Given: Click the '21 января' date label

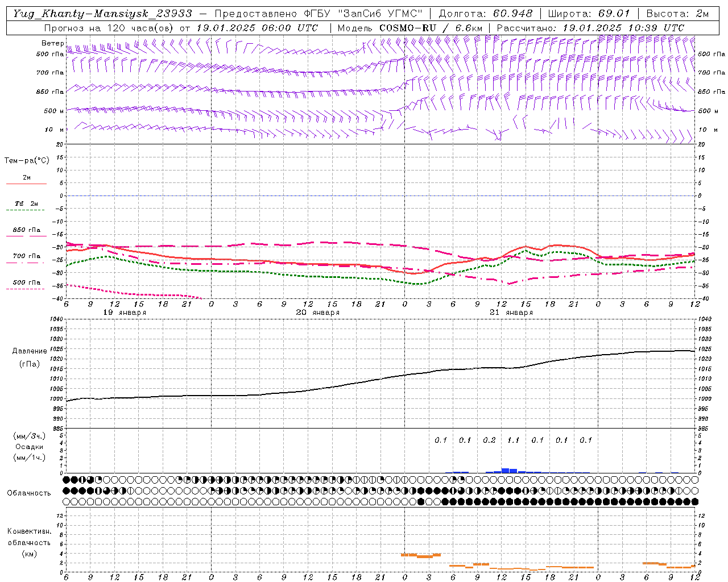Looking at the screenshot, I should pyautogui.click(x=511, y=313).
